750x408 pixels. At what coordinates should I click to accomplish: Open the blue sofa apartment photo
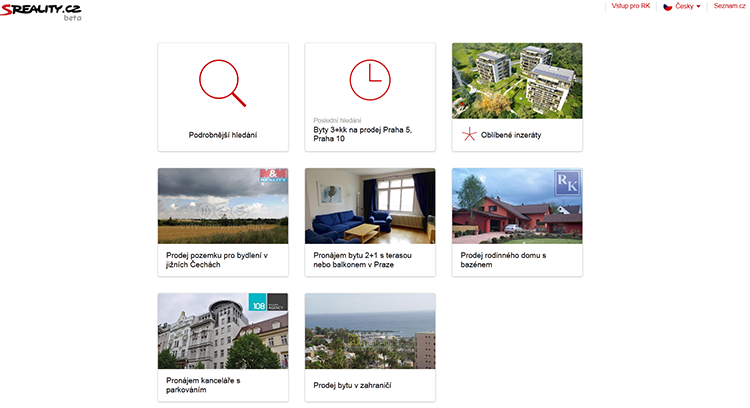[x=369, y=206]
